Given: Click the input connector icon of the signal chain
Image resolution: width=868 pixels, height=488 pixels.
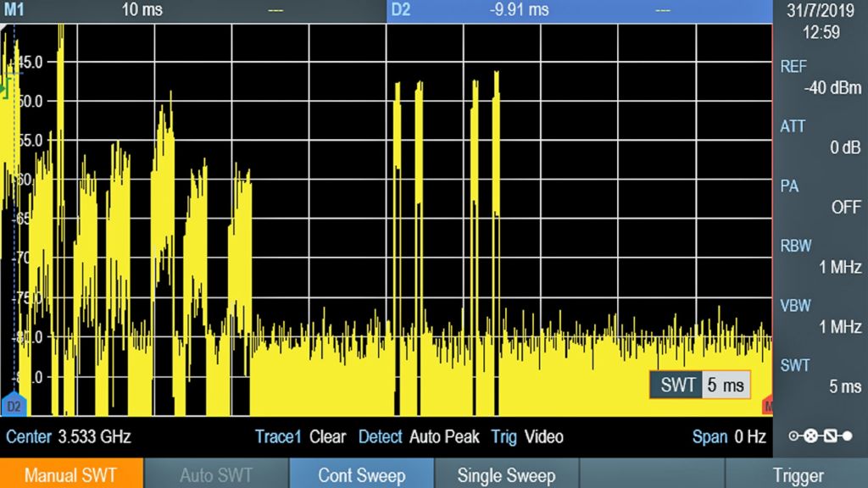Looking at the screenshot, I should point(793,435).
